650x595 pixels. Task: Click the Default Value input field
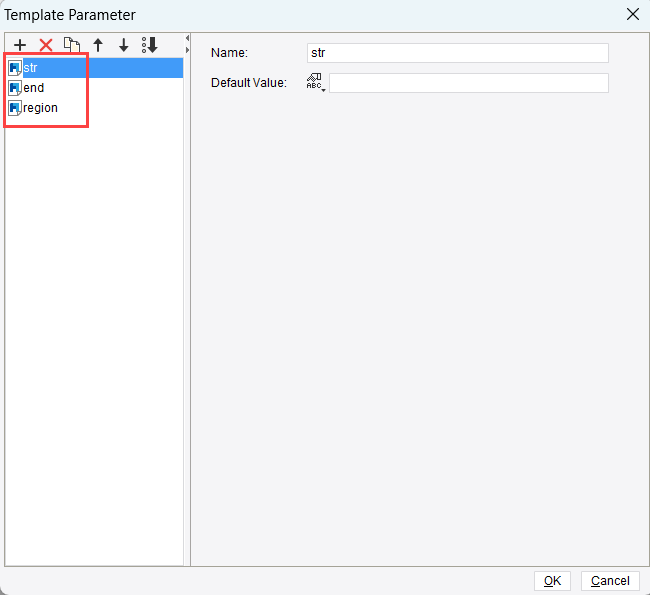click(469, 83)
